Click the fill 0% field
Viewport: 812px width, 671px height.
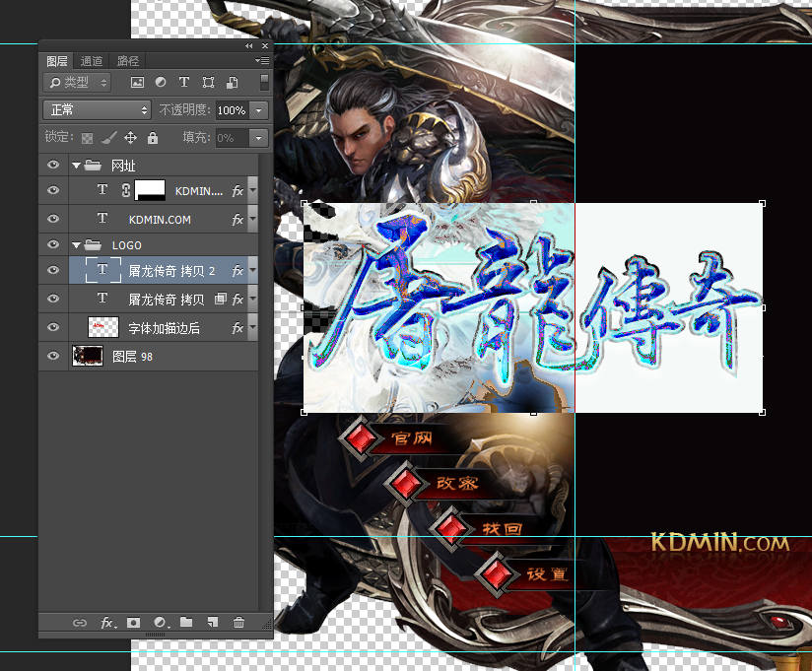point(232,138)
